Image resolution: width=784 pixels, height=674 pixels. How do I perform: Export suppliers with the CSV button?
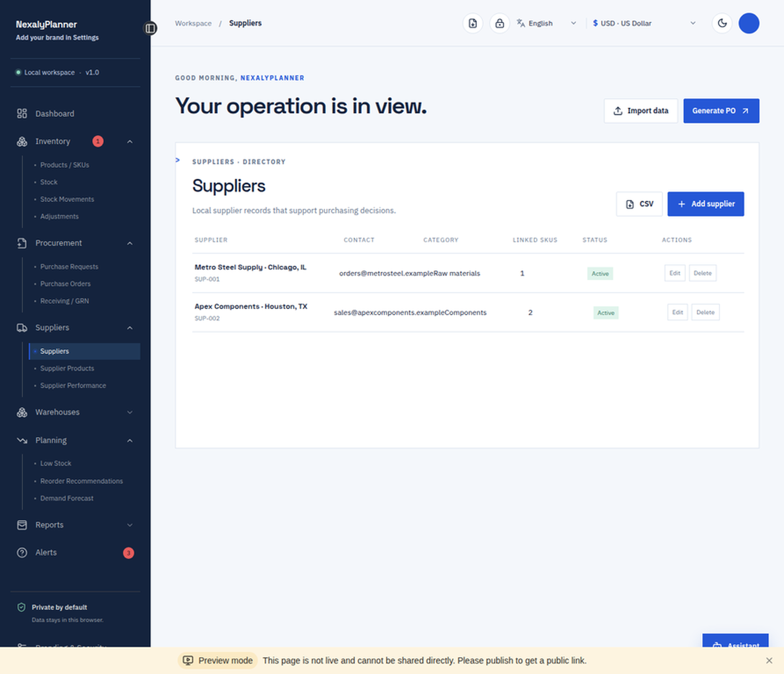(x=639, y=204)
